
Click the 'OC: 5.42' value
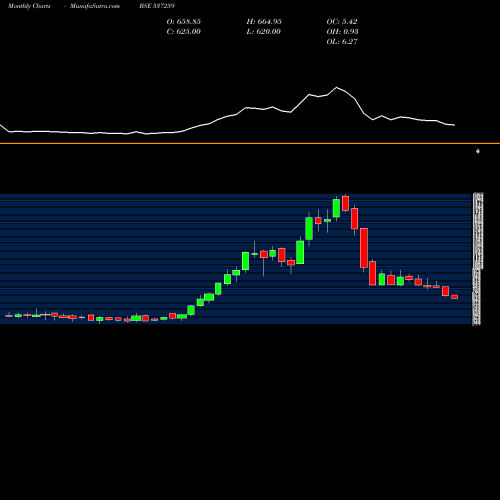pyautogui.click(x=342, y=21)
